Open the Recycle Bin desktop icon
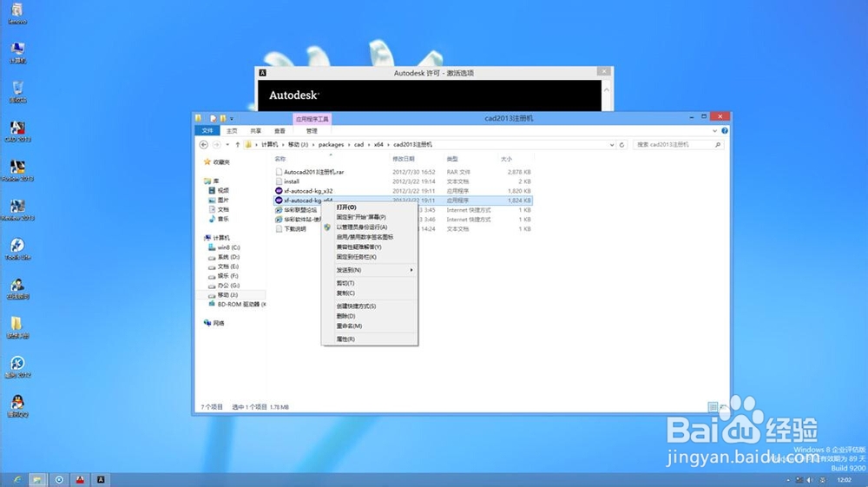 [17, 92]
